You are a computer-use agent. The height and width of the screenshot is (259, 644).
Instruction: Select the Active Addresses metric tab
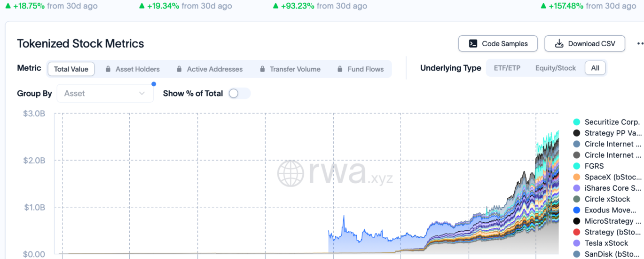210,69
